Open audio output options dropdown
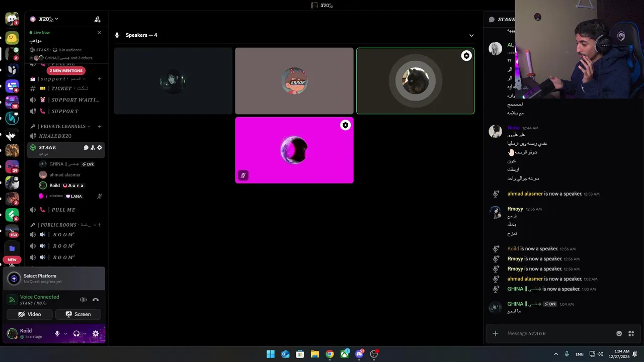Screen dimensions: 644x362 point(85,333)
